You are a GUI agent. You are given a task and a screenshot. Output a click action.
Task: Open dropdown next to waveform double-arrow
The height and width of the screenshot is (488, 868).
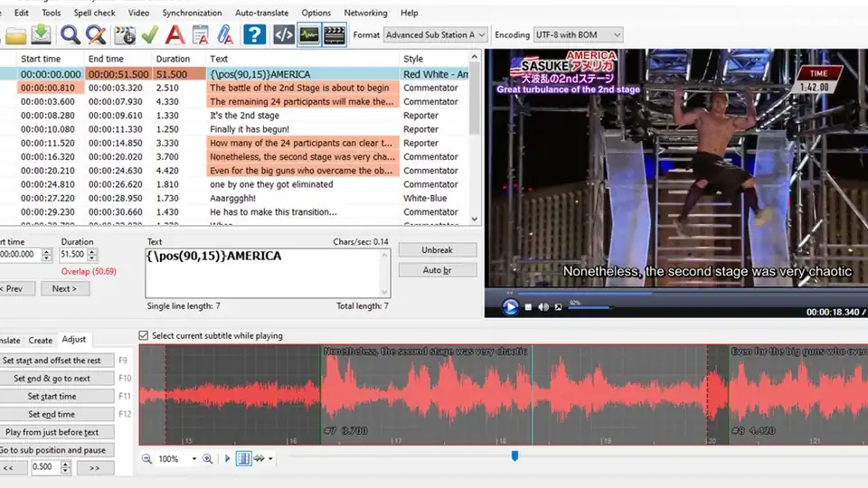click(x=270, y=459)
